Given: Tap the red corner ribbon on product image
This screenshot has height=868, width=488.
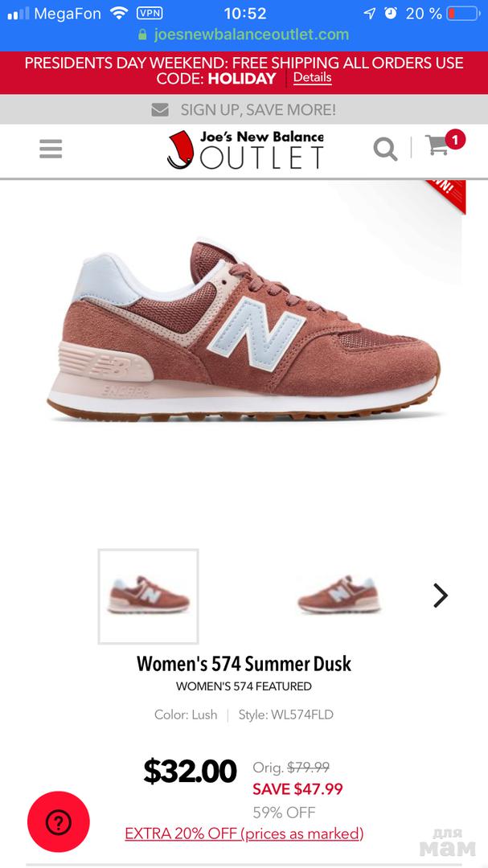Looking at the screenshot, I should click(x=448, y=194).
